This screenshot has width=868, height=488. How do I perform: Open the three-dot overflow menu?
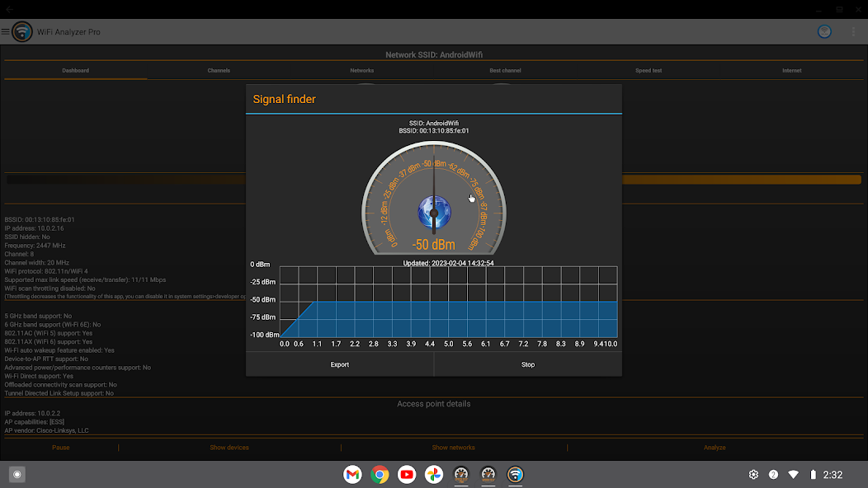coord(853,32)
